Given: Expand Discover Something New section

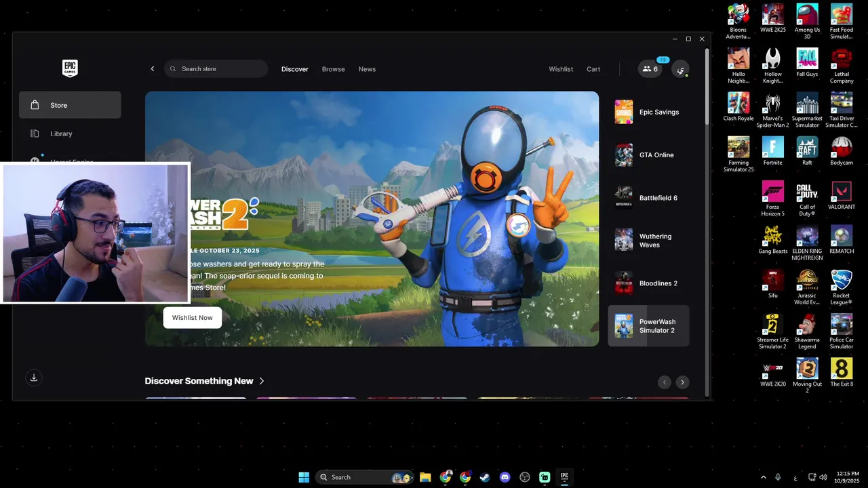Looking at the screenshot, I should pyautogui.click(x=204, y=381).
